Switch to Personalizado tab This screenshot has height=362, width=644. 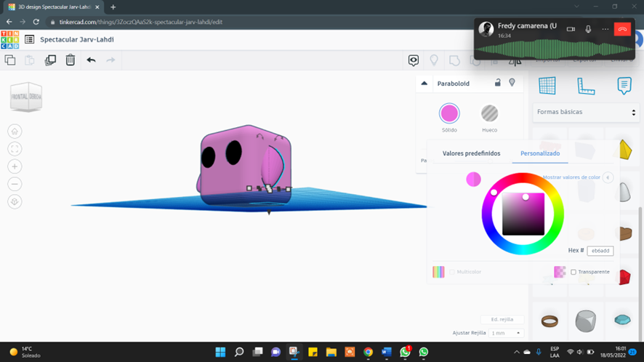(540, 153)
